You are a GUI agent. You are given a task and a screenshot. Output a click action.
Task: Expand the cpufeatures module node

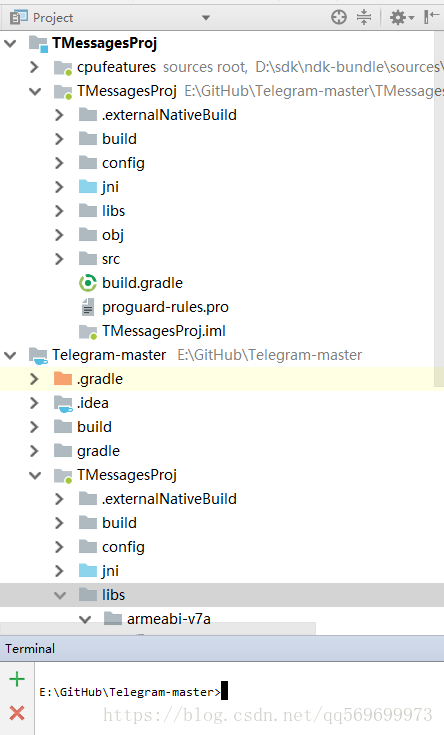tap(34, 67)
